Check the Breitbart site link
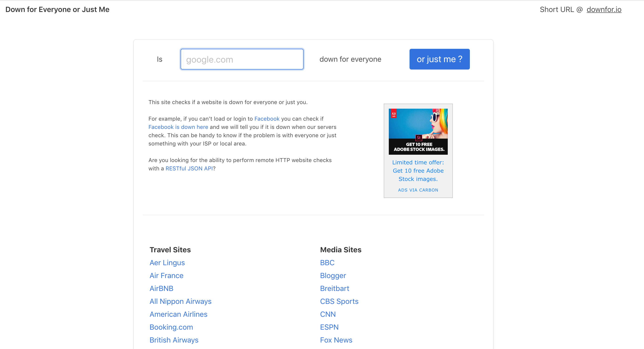The height and width of the screenshot is (349, 644). 334,288
